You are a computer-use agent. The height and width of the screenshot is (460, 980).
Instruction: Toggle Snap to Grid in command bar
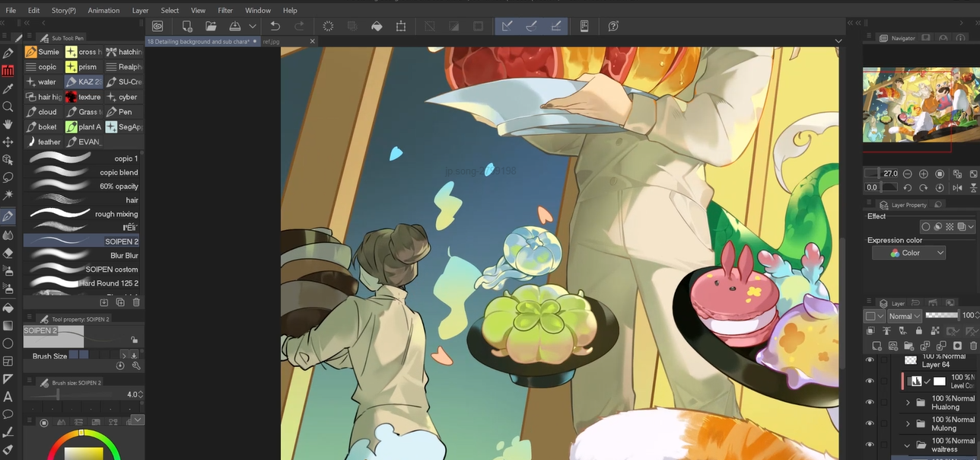[x=555, y=26]
